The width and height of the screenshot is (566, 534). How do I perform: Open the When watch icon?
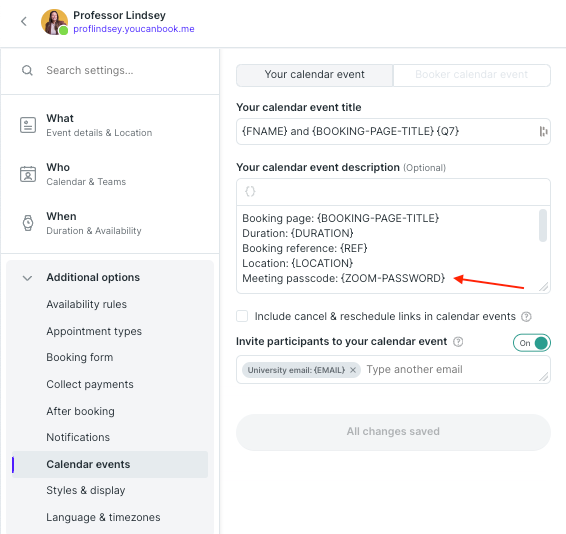(x=28, y=223)
